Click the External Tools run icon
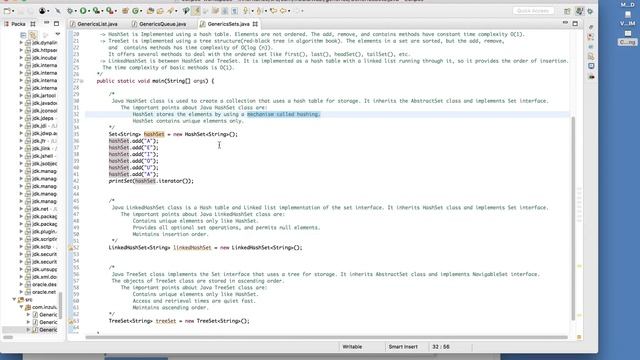640x360 pixels. click(x=109, y=11)
